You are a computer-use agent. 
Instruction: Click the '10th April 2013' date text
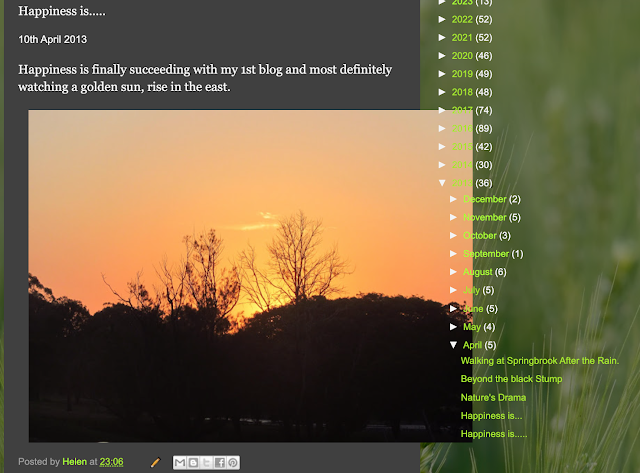click(52, 40)
